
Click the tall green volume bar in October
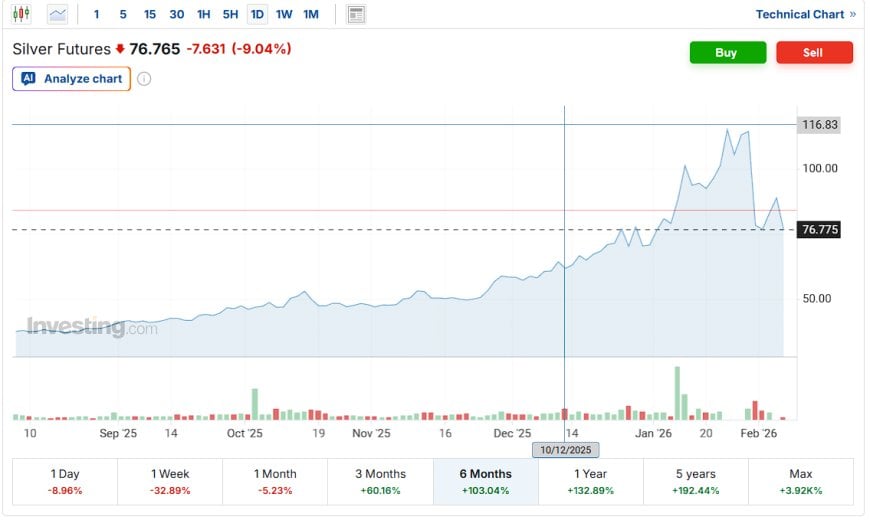pyautogui.click(x=255, y=404)
